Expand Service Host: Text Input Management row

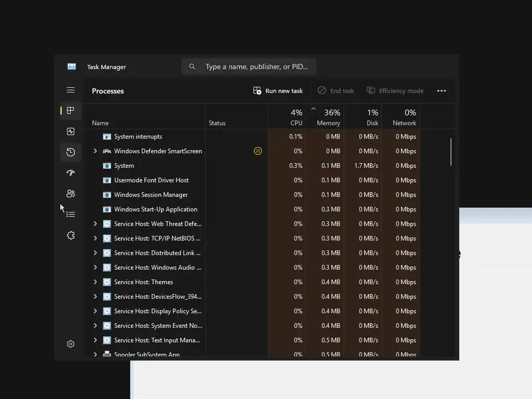click(96, 340)
